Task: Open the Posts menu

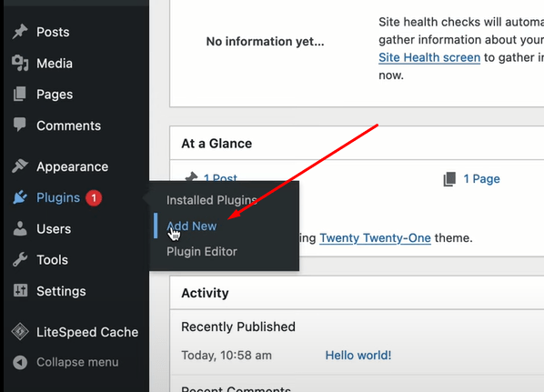Action: [x=53, y=32]
